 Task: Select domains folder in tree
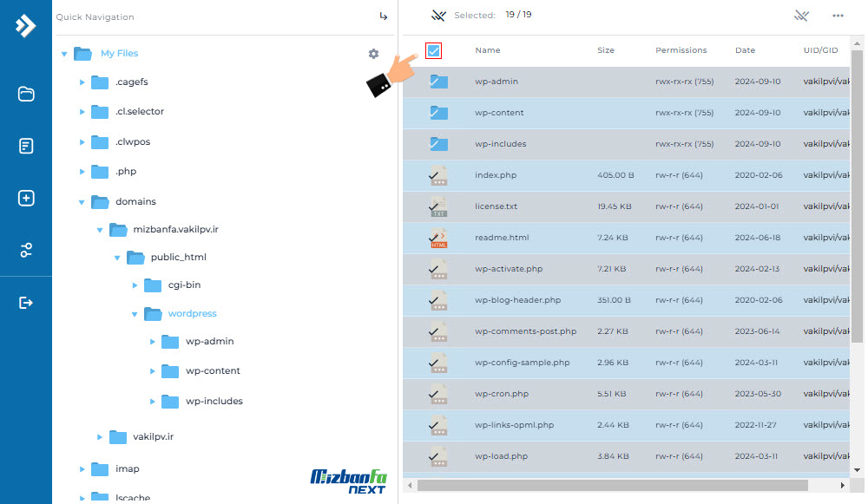(x=135, y=201)
